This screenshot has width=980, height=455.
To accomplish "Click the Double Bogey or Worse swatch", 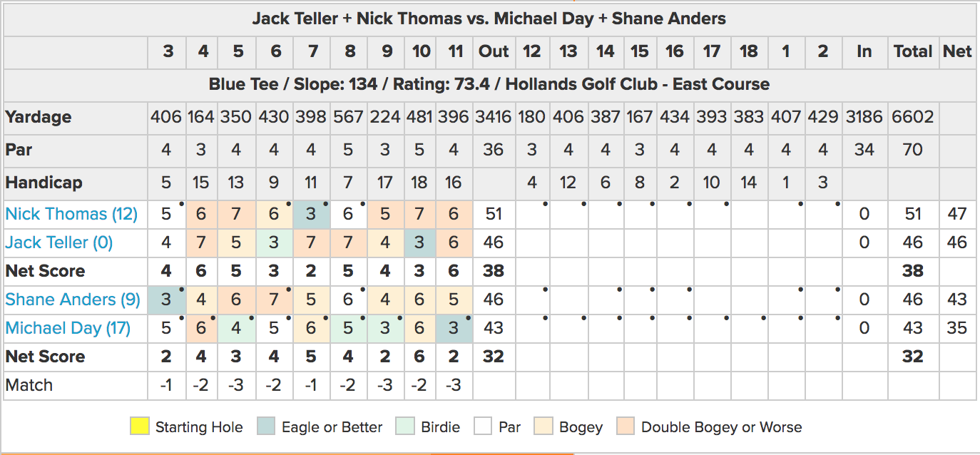I will [x=626, y=427].
